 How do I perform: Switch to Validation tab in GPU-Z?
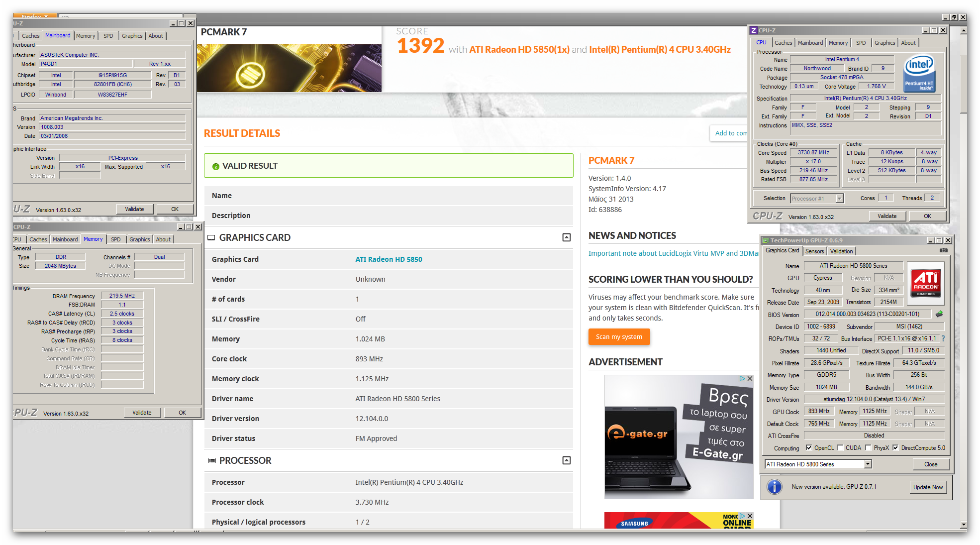pos(842,251)
